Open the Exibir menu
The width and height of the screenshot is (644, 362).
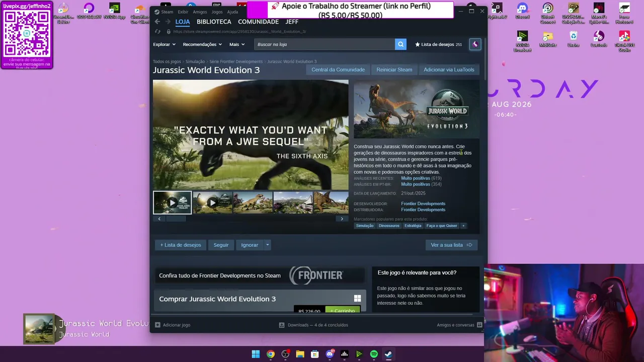click(x=183, y=12)
